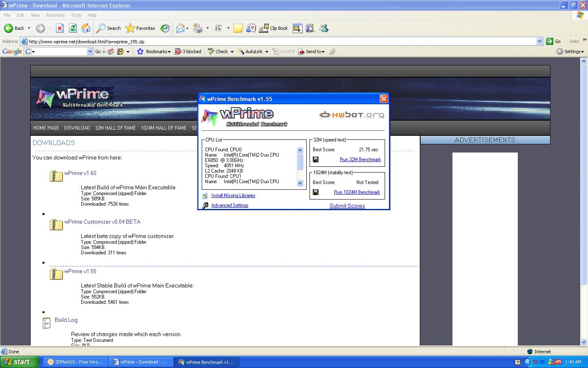Open 32M HALL OF FAME nav link
The width and height of the screenshot is (588, 368).
116,128
